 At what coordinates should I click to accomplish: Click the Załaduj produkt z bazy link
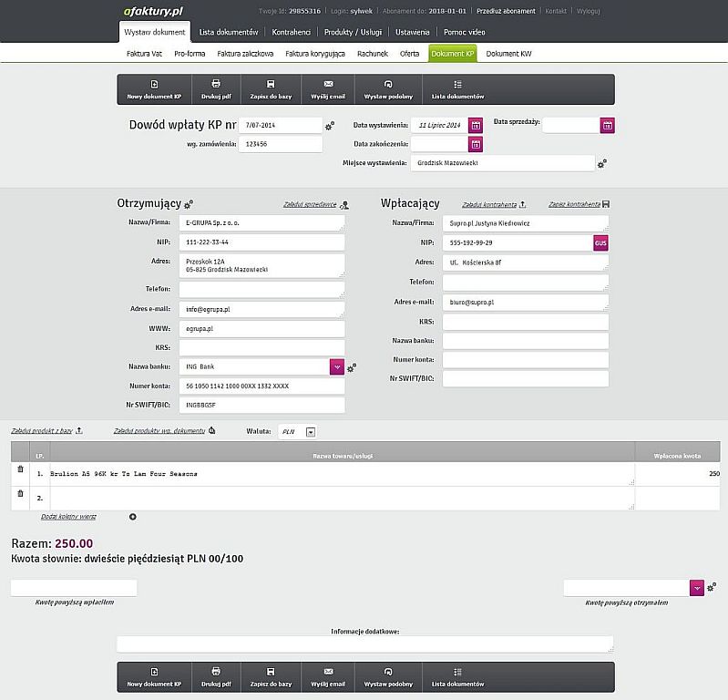[x=43, y=430]
